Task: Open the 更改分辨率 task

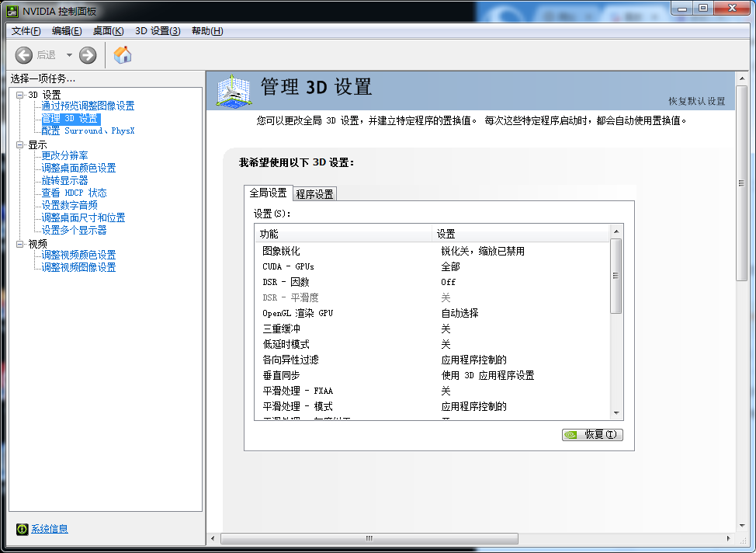Action: point(64,156)
